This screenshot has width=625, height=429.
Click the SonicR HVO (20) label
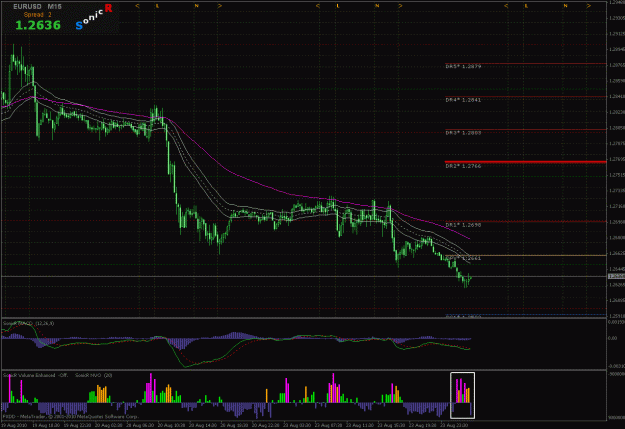coord(94,376)
